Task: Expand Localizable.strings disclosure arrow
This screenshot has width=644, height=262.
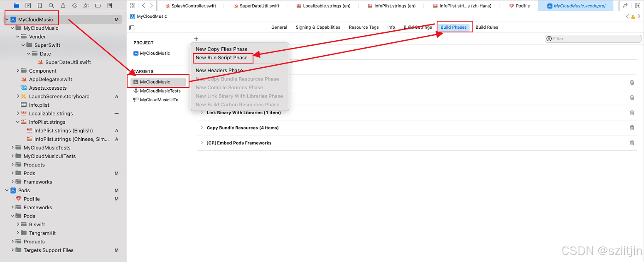Action: pyautogui.click(x=18, y=113)
